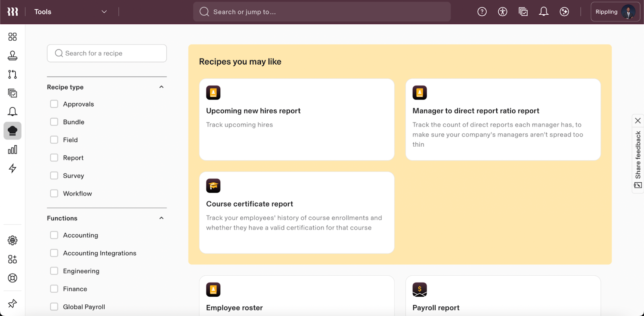Screen dimensions: 644x316
Task: Collapse the Functions section
Action: [161, 218]
